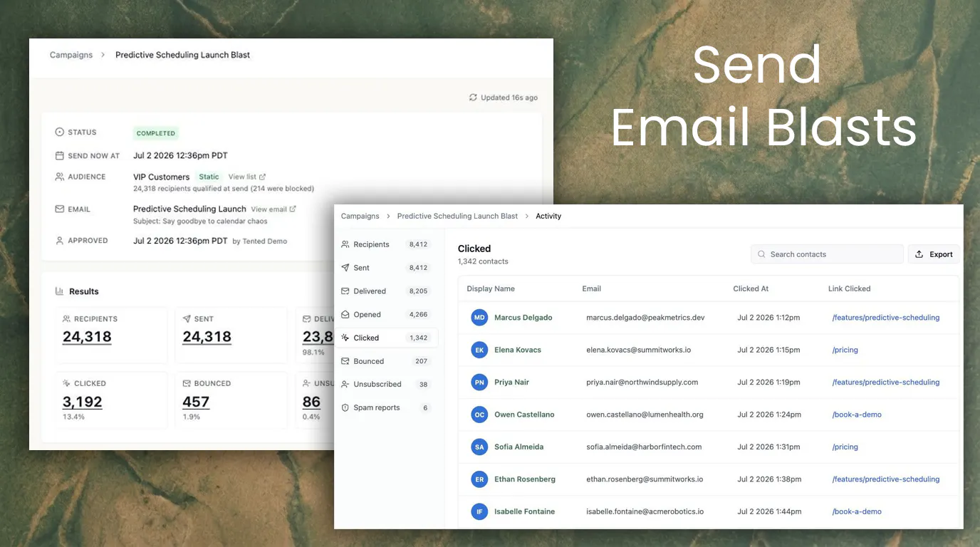
Task: Click the Email column header
Action: click(x=592, y=288)
